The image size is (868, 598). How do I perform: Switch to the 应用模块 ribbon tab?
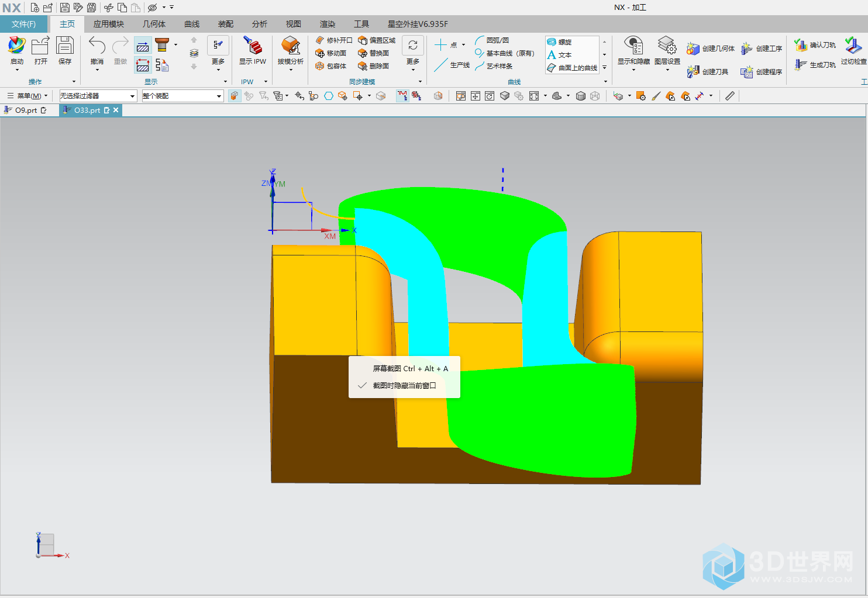(x=109, y=24)
